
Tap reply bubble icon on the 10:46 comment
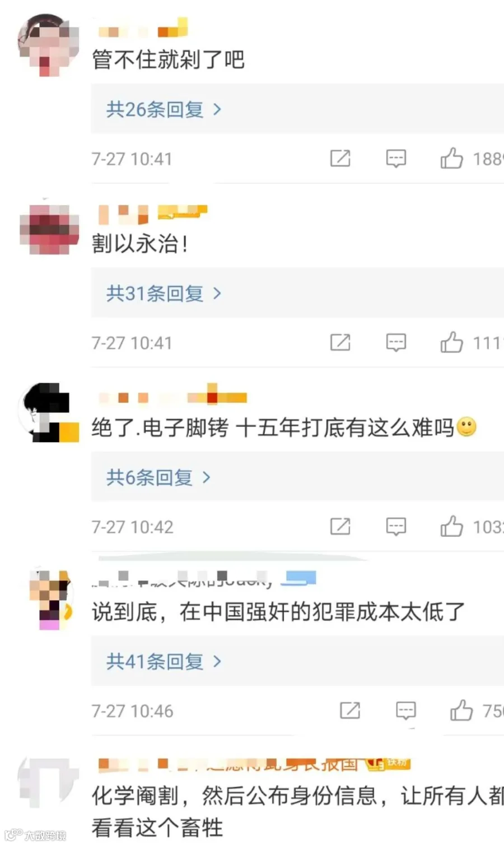(x=406, y=711)
